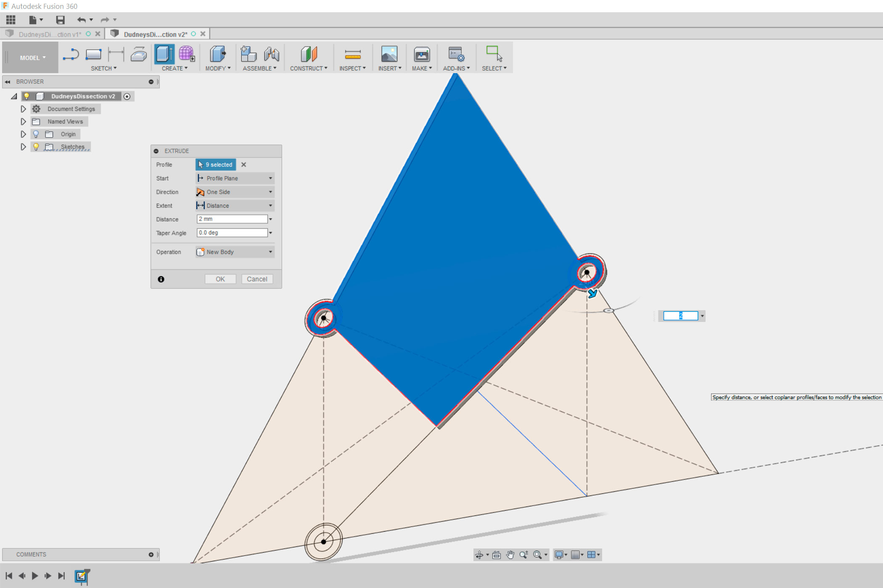Open the Direction One Side dropdown
This screenshot has height=588, width=883.
pos(235,192)
